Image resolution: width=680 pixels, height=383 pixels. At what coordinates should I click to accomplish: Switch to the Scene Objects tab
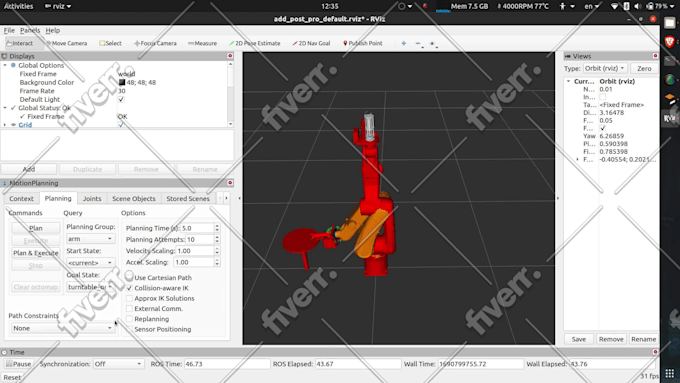(134, 198)
